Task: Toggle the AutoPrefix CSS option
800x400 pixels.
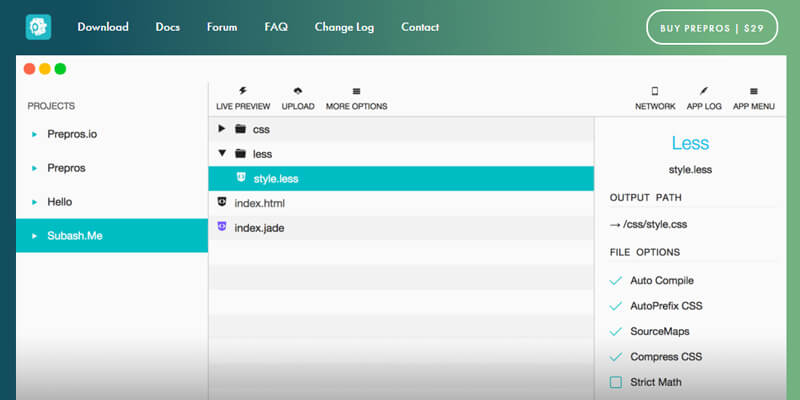Action: click(x=616, y=306)
